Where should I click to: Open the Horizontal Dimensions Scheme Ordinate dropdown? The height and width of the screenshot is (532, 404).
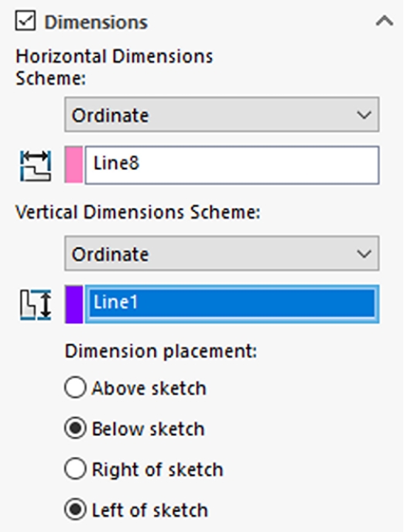(x=221, y=114)
